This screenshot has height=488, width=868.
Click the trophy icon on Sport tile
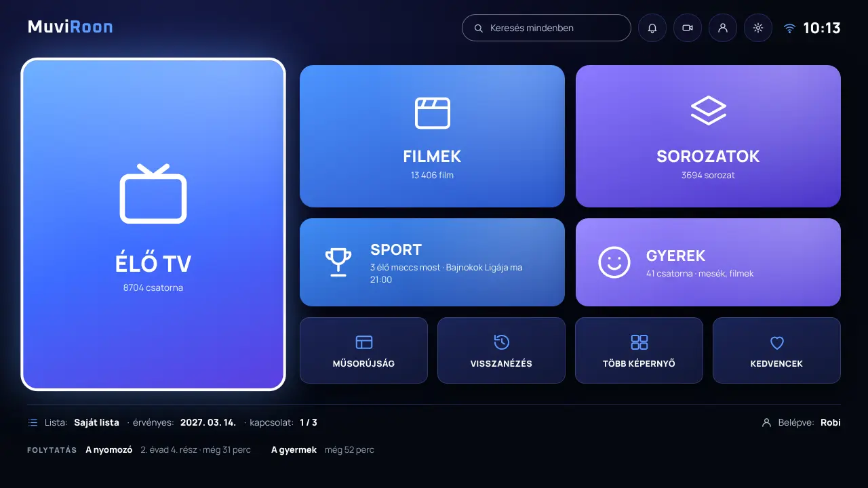(338, 262)
